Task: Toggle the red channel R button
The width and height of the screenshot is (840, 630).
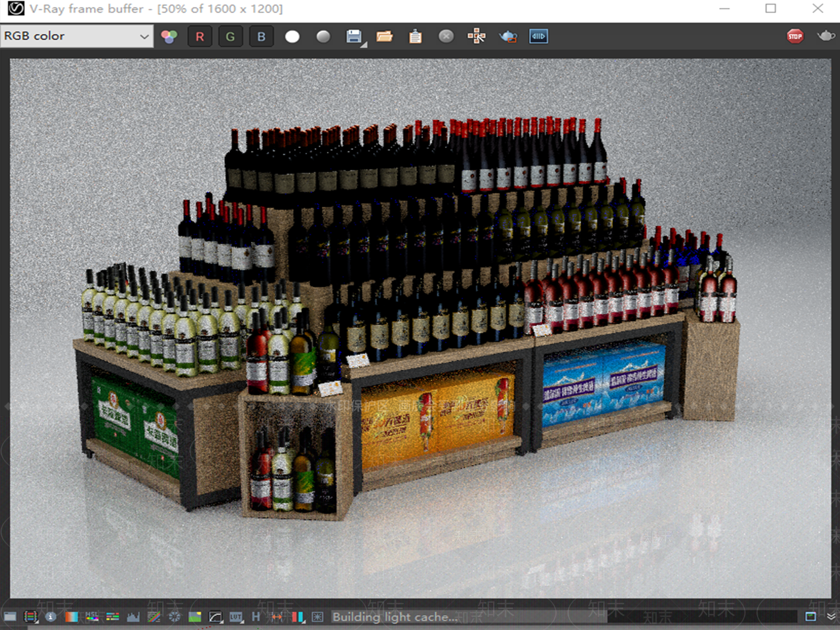Action: coord(199,37)
